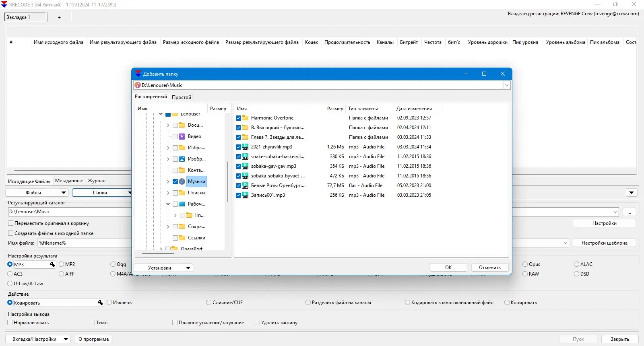Viewport: 644px width, 346px height.
Task: Open the Метаданные tab
Action: point(69,181)
